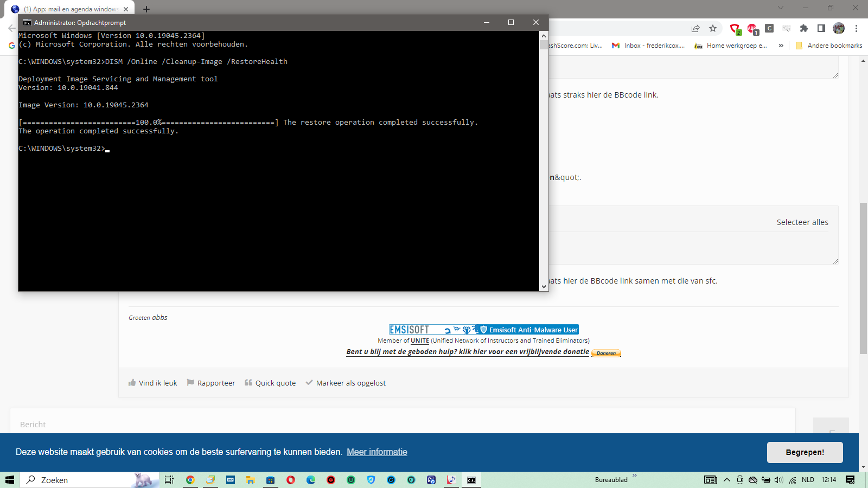Image resolution: width=868 pixels, height=488 pixels.
Task: Click the command prompt scrollbar down arrow
Action: click(x=544, y=287)
